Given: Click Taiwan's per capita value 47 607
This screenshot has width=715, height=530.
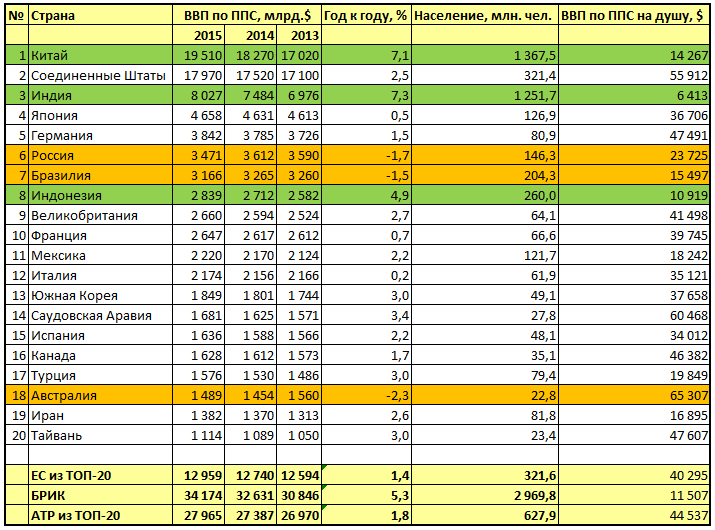Looking at the screenshot, I should [x=634, y=435].
